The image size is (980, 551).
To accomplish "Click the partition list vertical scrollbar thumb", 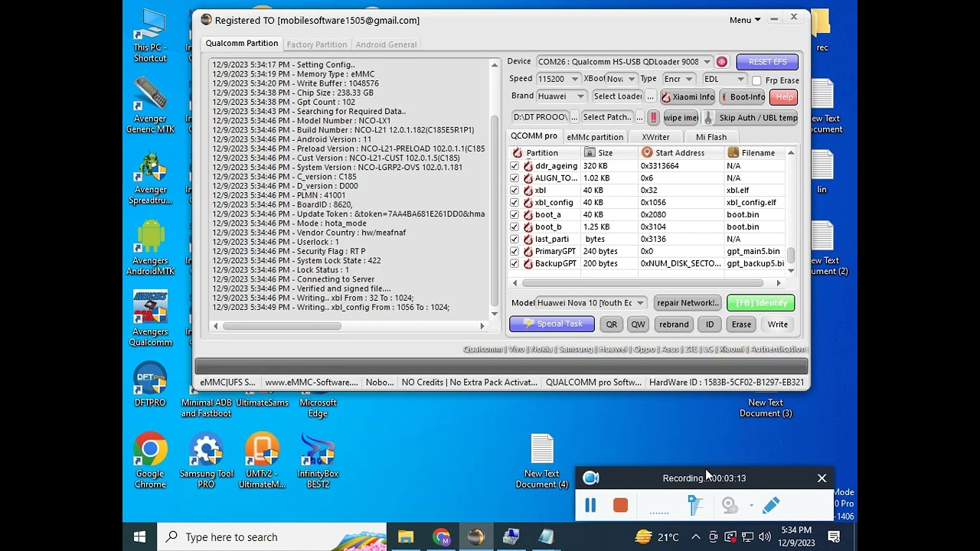I will pyautogui.click(x=791, y=256).
